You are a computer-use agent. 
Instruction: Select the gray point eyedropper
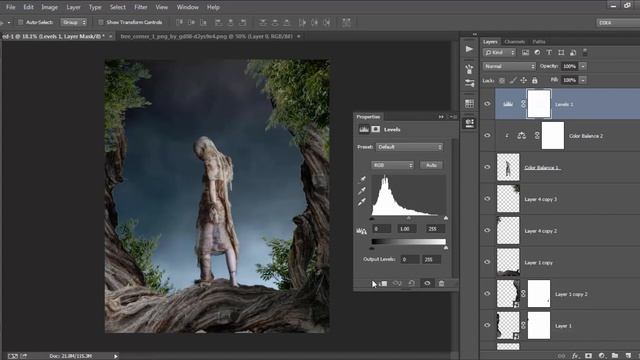click(x=362, y=191)
